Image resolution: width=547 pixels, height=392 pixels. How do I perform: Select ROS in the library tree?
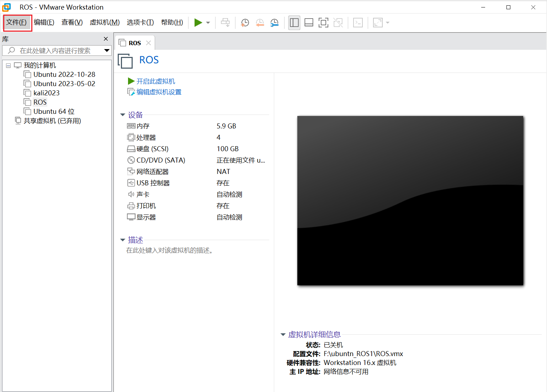[x=40, y=102]
